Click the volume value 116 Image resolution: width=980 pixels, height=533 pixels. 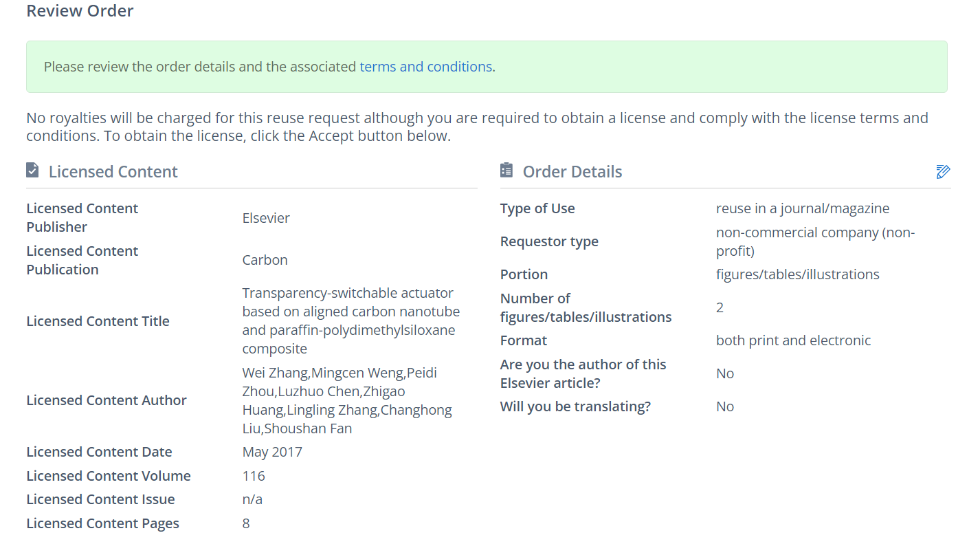pyautogui.click(x=254, y=476)
